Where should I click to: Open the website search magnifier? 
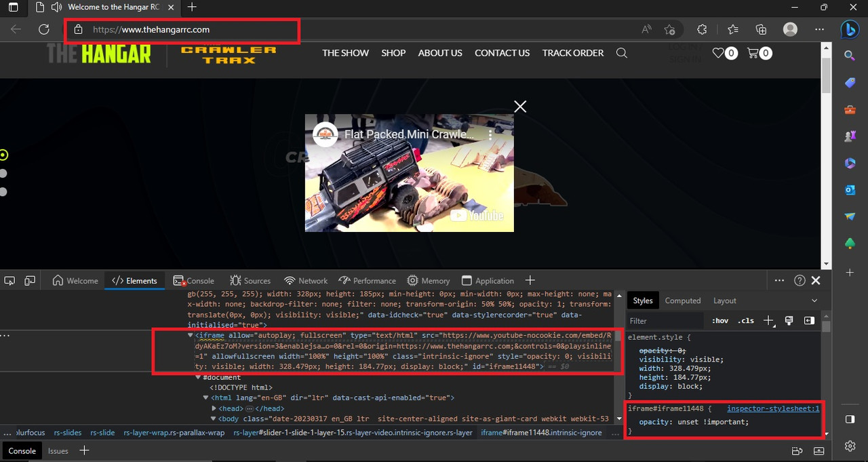[622, 53]
